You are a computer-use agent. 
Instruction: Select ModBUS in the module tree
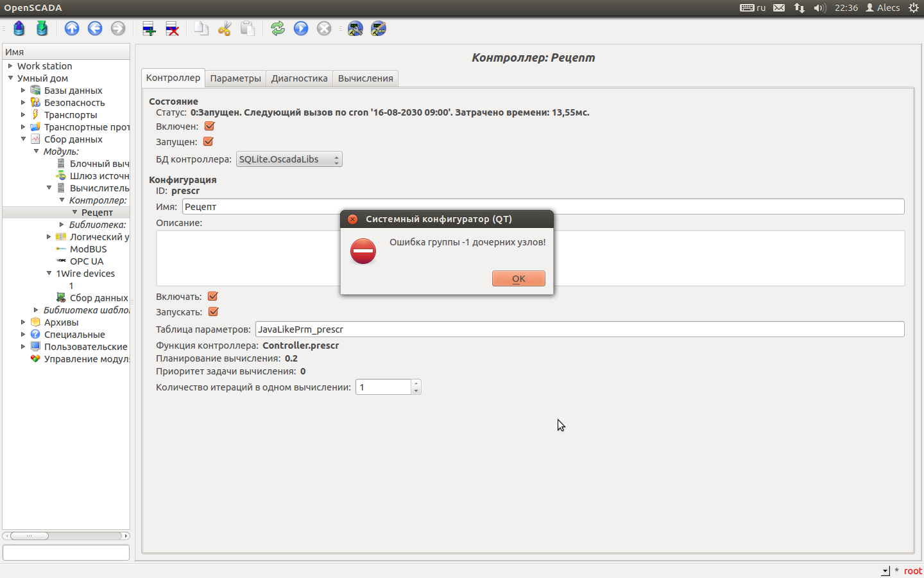88,249
